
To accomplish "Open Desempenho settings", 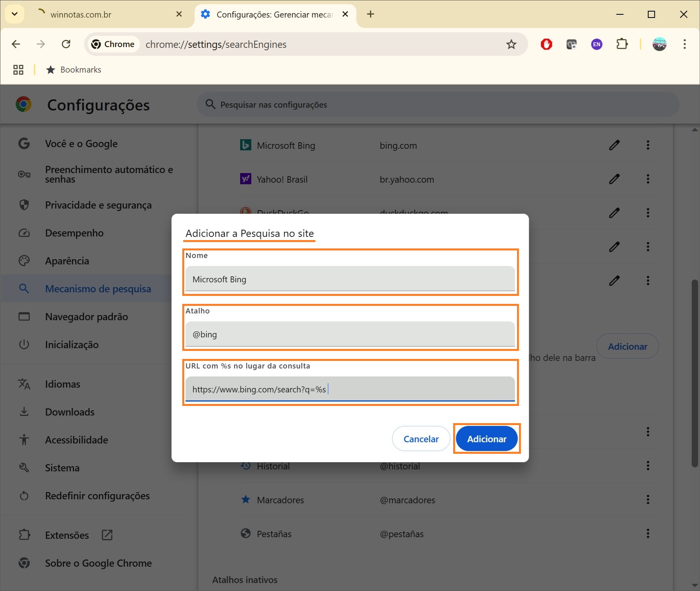I will [74, 233].
